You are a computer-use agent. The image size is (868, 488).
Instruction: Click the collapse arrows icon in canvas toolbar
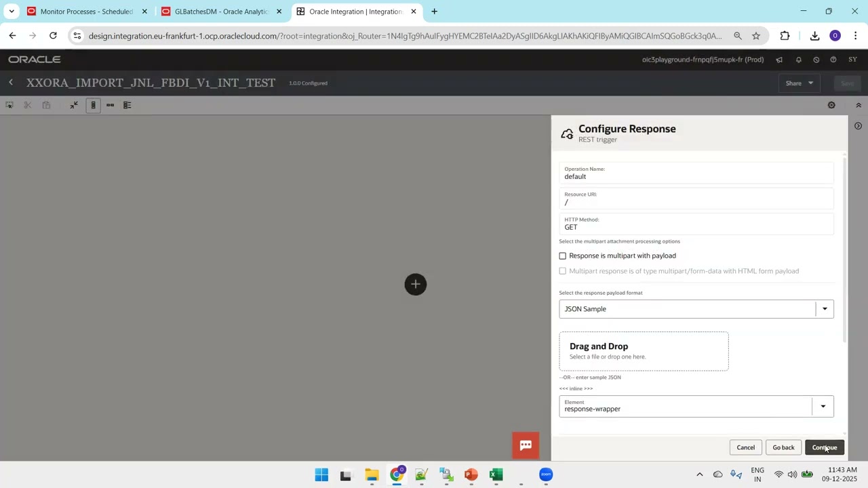pyautogui.click(x=74, y=105)
